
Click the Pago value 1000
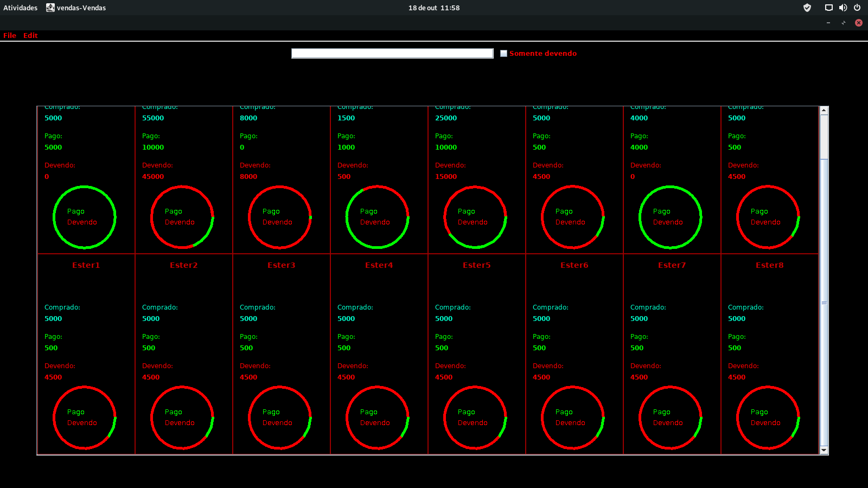click(346, 147)
